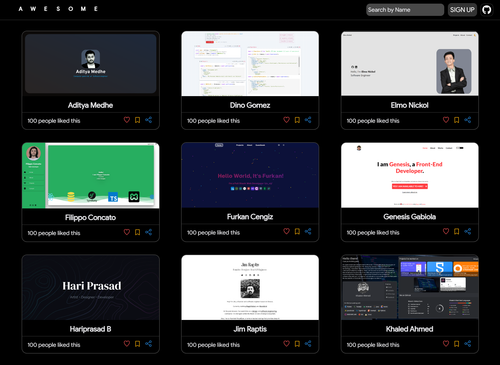Click '100 people liked this' on Furkan Cengiz card
Screen dimensions: 500x365
[213, 232]
